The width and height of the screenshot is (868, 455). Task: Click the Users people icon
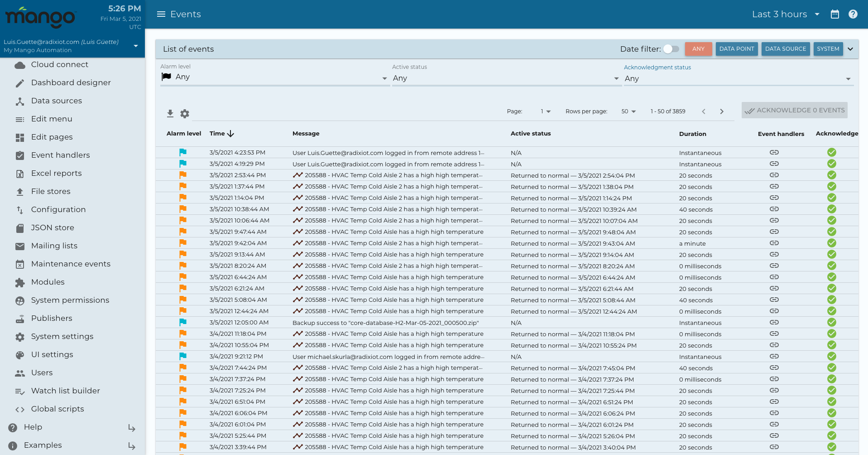coord(20,373)
